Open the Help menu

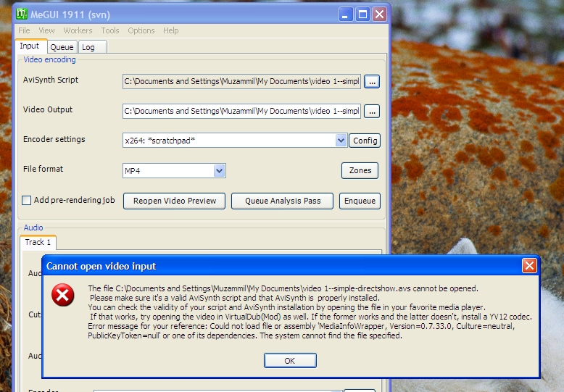click(170, 30)
